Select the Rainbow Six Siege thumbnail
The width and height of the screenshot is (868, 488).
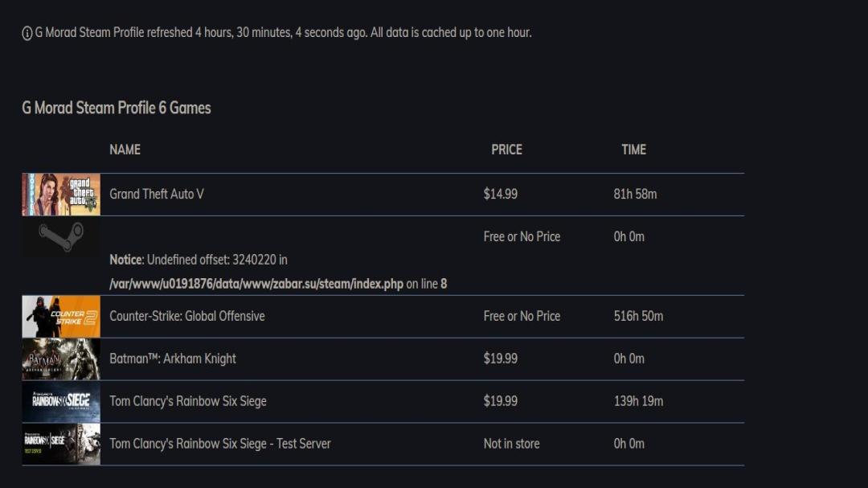tap(61, 402)
